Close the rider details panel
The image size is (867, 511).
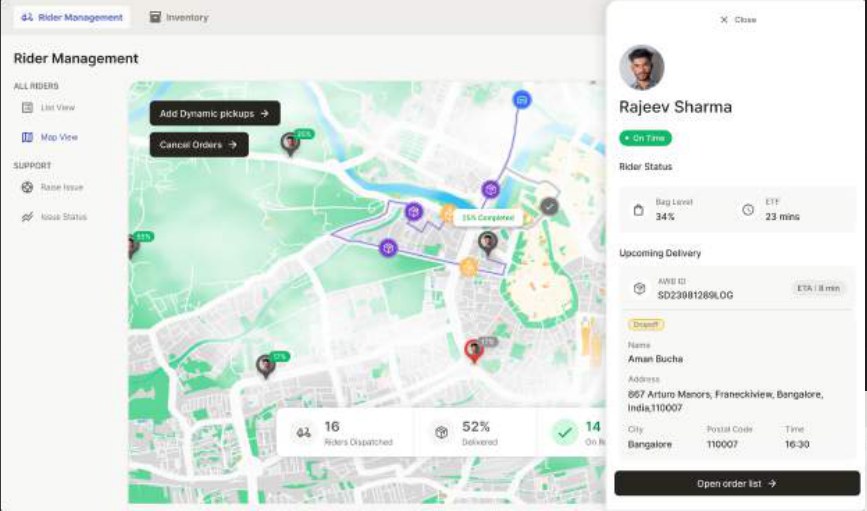point(738,20)
